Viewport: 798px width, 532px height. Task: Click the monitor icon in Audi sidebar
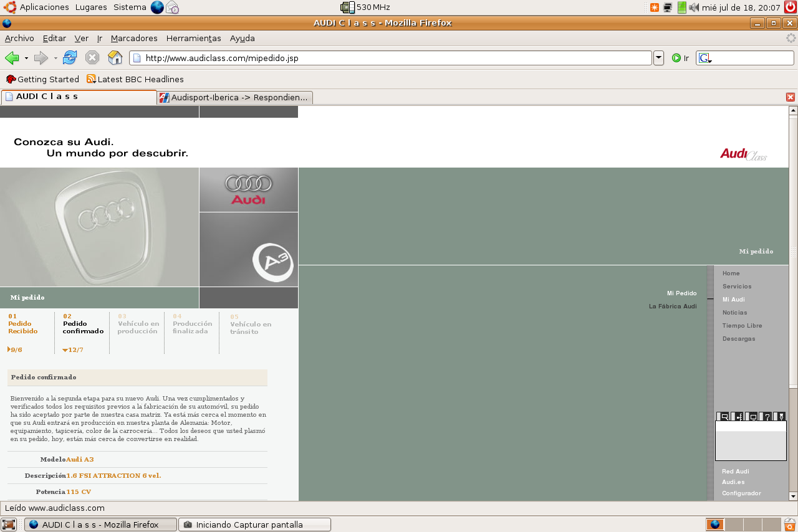(753, 416)
